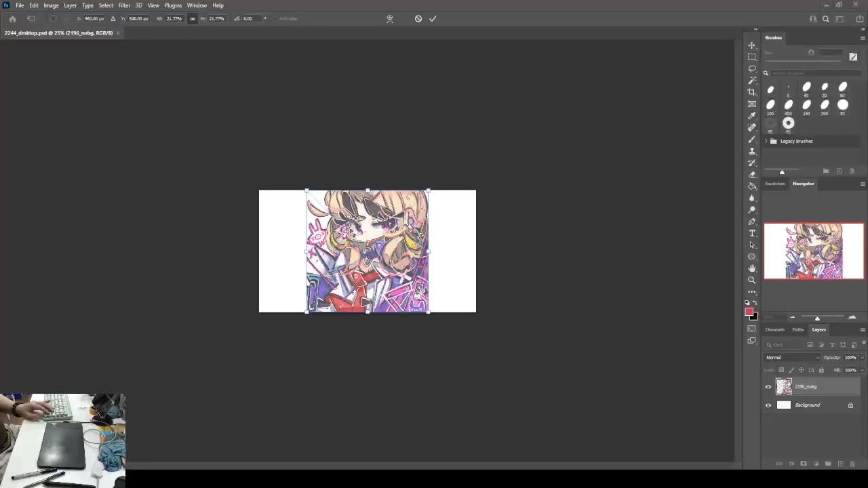Open the Fill value dropdown arrow
The image size is (868, 488).
pyautogui.click(x=862, y=370)
